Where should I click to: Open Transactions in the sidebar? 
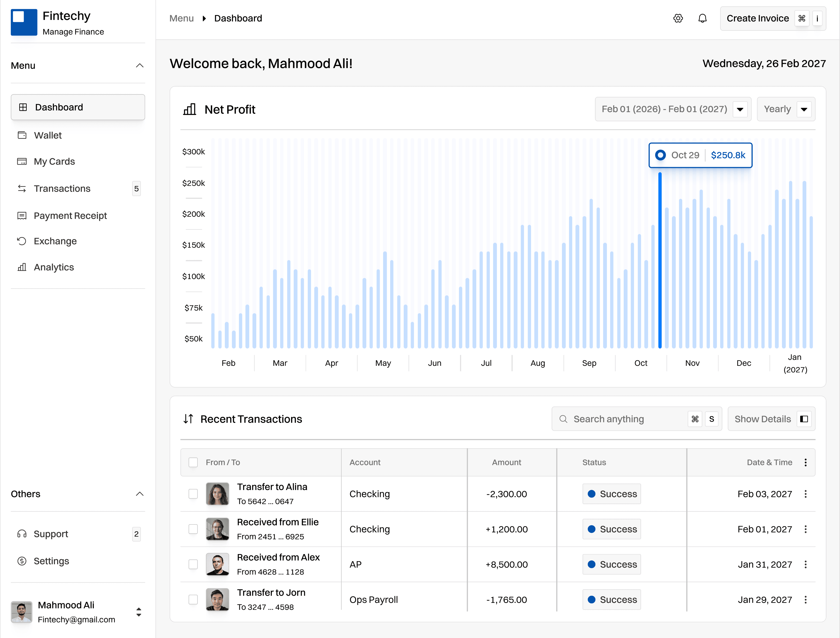coord(62,189)
